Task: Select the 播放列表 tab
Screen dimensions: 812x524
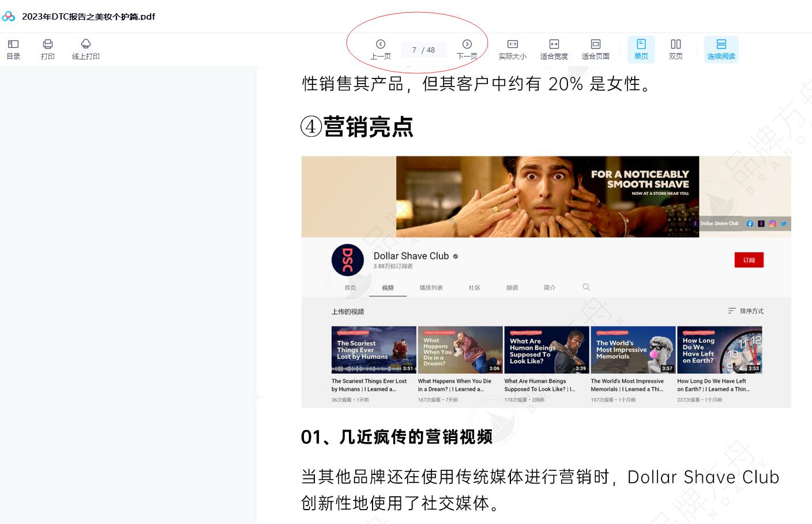Action: click(x=431, y=287)
